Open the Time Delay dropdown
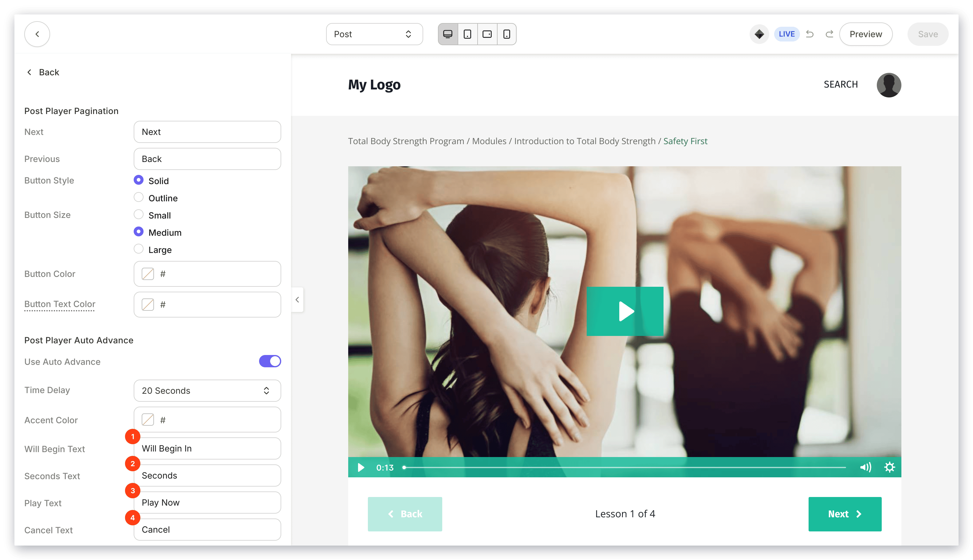Viewport: 973px width, 560px height. [207, 391]
